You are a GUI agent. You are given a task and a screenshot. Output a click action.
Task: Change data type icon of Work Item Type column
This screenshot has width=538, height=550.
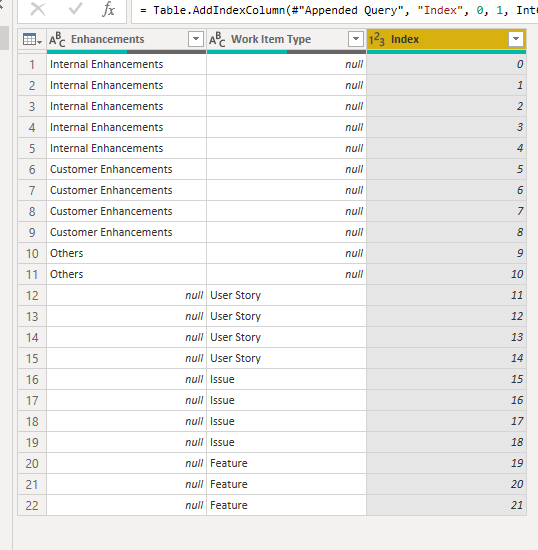[217, 39]
